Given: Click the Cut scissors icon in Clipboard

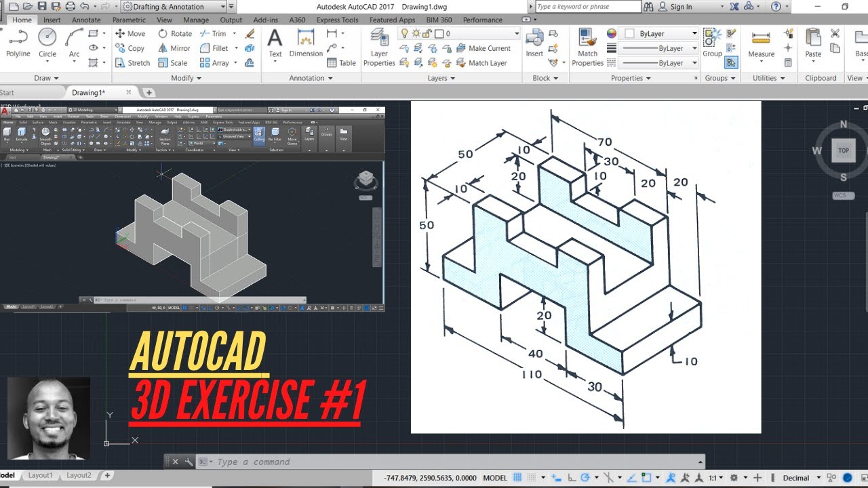Looking at the screenshot, I should coord(835,33).
